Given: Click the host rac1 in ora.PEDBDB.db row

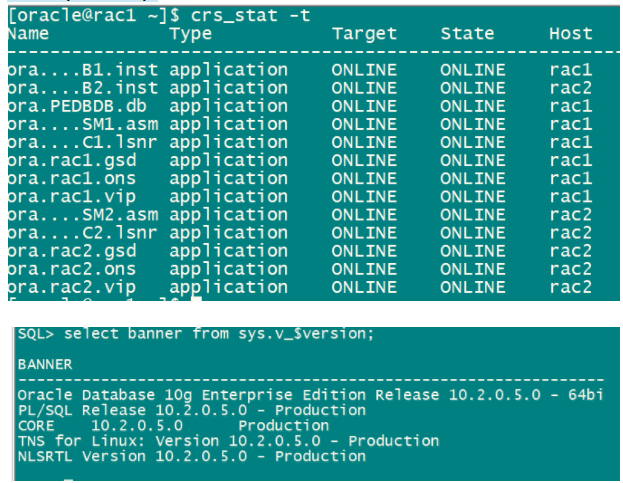Looking at the screenshot, I should 571,106.
